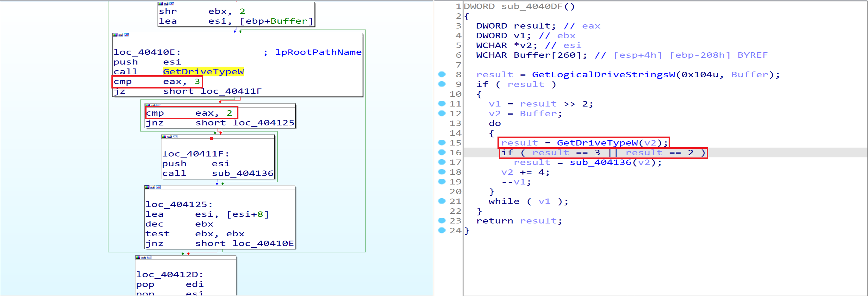
Task: Click edit node icon on loc_40412D block
Action: (x=143, y=257)
